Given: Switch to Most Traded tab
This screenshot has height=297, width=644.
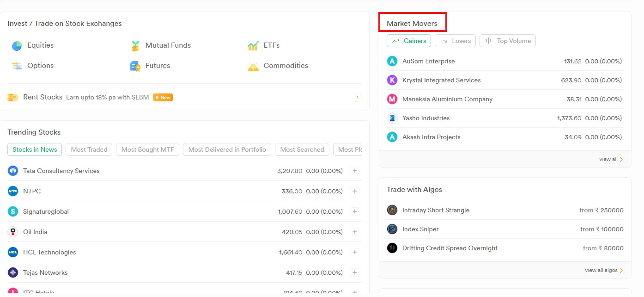Looking at the screenshot, I should (x=89, y=150).
